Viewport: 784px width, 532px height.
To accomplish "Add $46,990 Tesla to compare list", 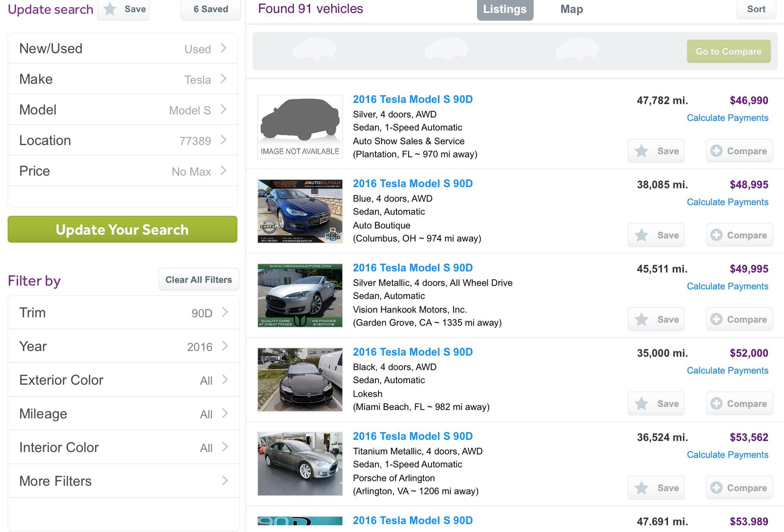I will click(739, 151).
